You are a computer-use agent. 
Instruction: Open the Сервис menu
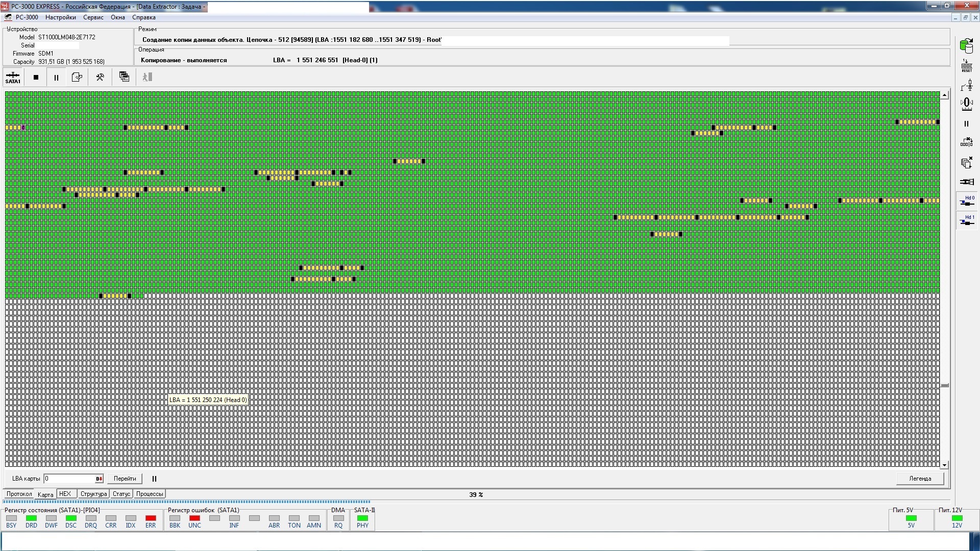(93, 17)
